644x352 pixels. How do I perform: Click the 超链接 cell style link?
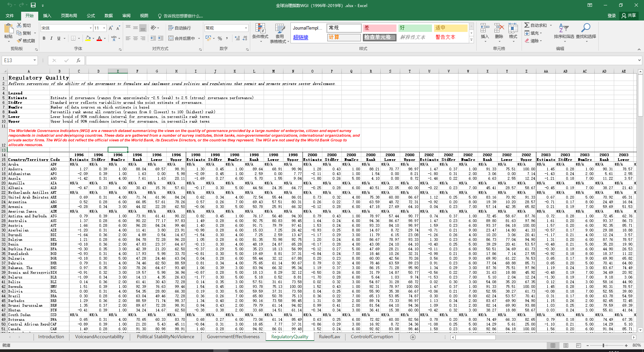pos(301,37)
